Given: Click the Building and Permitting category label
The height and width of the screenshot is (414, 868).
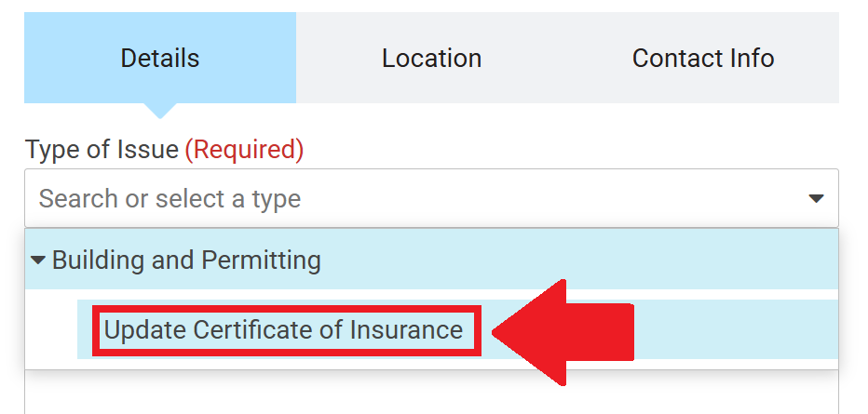Looking at the screenshot, I should pos(186,260).
